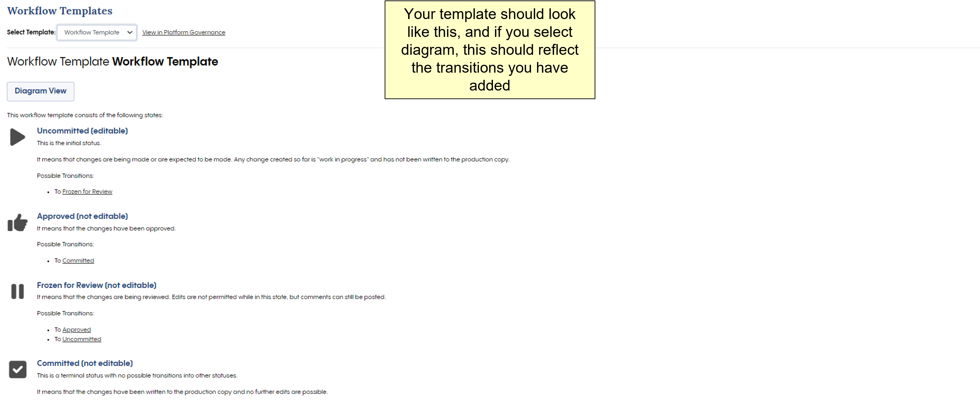
Task: Click the Workflow Template dropdown selector
Action: 97,32
